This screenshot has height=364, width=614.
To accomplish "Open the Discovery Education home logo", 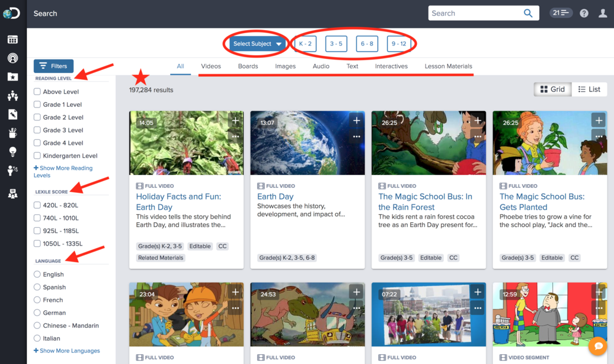I will [x=11, y=14].
